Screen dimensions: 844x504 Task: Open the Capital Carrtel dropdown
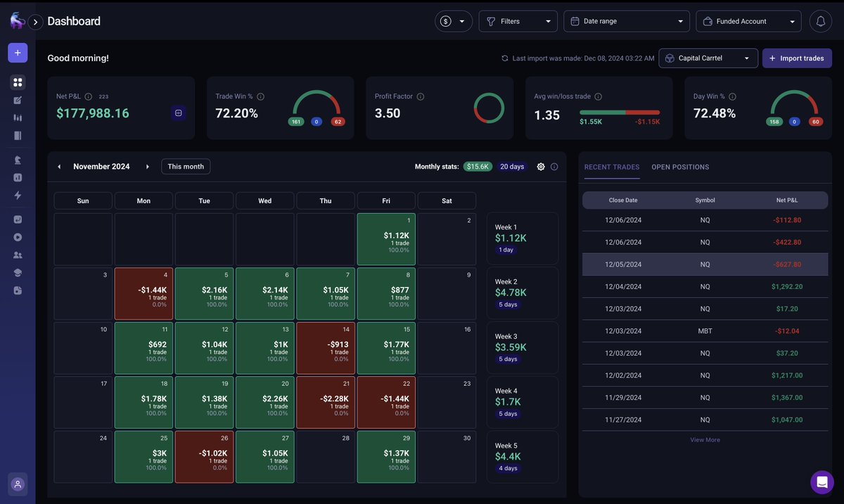[708, 58]
